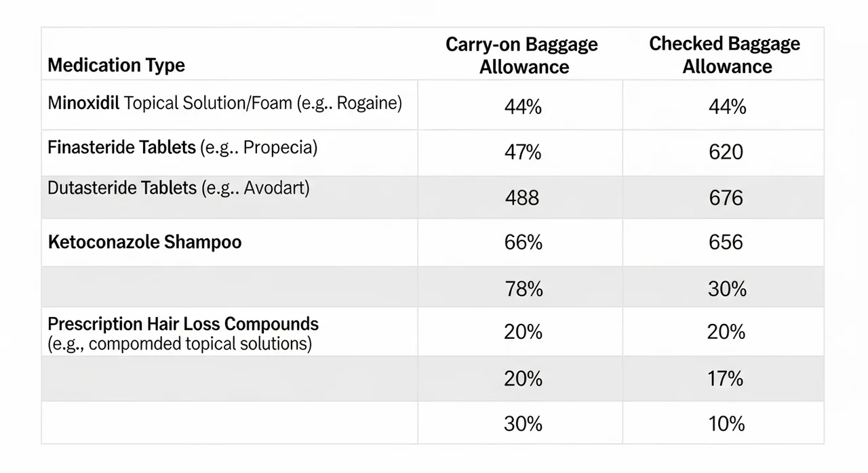868x473 pixels.
Task: Click the Medication Type column header
Action: 116,66
